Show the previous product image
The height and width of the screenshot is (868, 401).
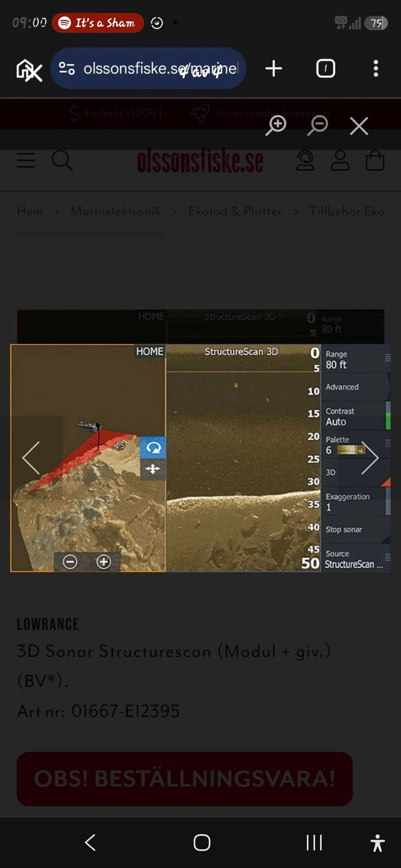click(31, 458)
